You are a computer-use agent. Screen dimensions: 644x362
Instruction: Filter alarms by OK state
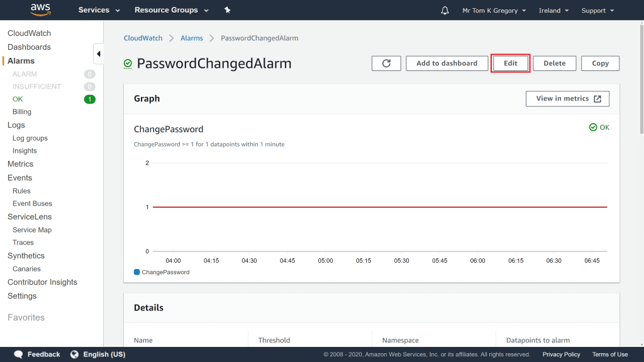tap(18, 99)
